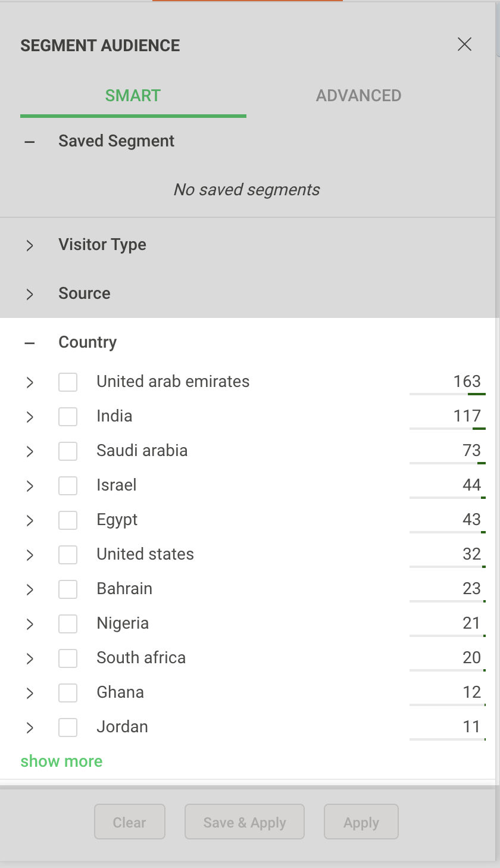Expand the Jordan row chevron
This screenshot has height=868, width=500.
coord(30,728)
